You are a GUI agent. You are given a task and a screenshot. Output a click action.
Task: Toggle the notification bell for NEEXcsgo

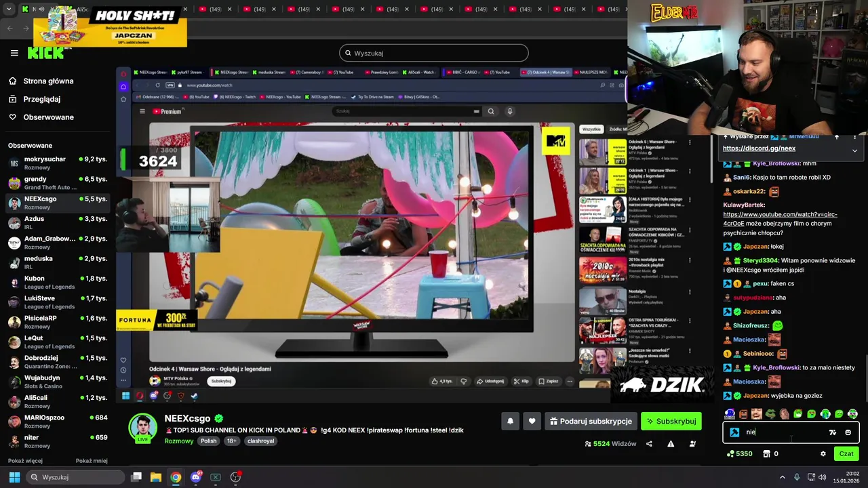(511, 422)
